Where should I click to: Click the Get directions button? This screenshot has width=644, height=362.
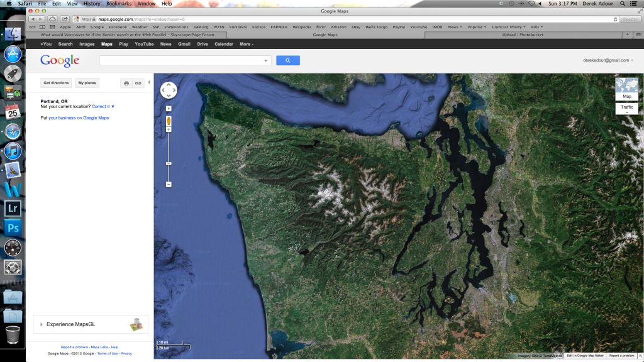click(x=56, y=83)
